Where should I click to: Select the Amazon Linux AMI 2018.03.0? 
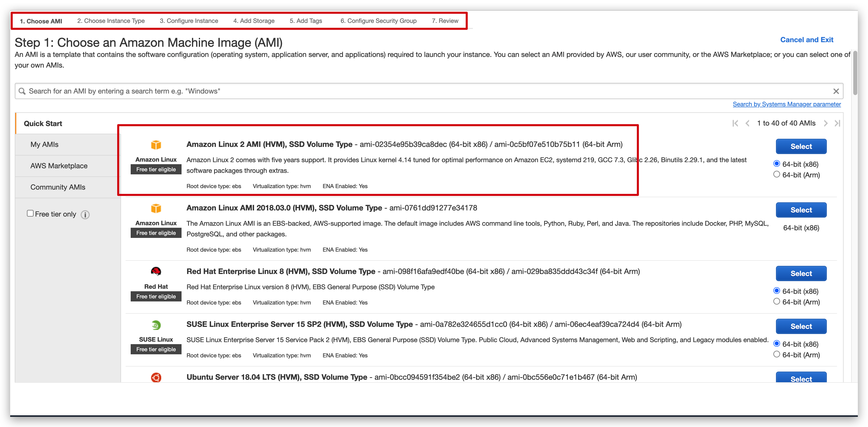click(801, 210)
